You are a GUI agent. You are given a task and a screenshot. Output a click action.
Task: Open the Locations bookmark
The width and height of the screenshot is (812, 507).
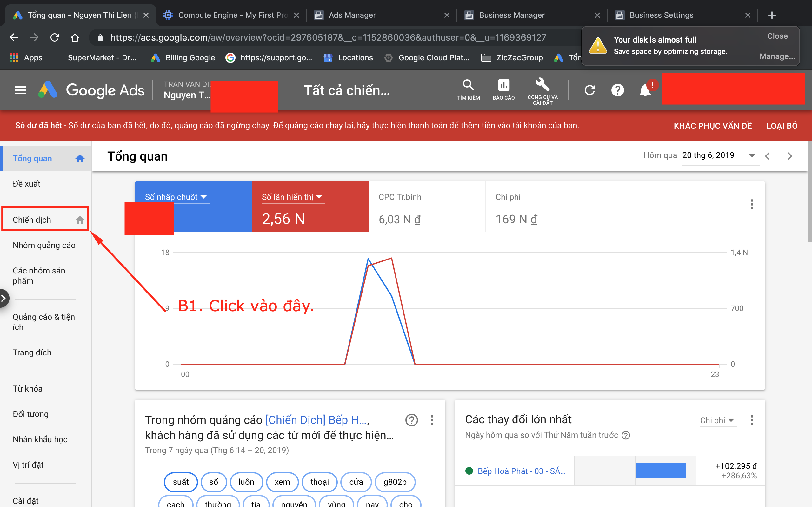tap(349, 58)
